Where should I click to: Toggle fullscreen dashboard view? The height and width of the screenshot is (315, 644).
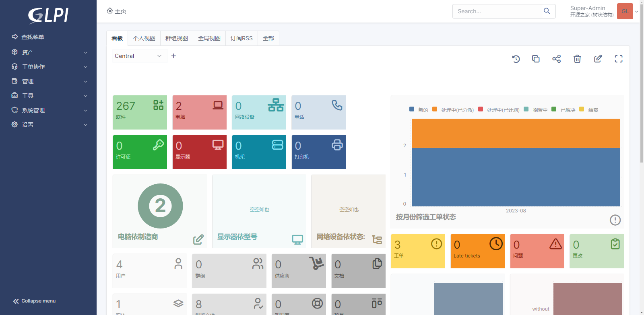(x=619, y=59)
